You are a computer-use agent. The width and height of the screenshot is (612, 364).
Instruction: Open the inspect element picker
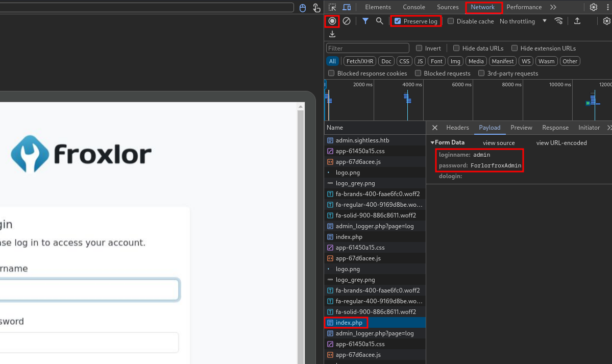[x=332, y=7]
